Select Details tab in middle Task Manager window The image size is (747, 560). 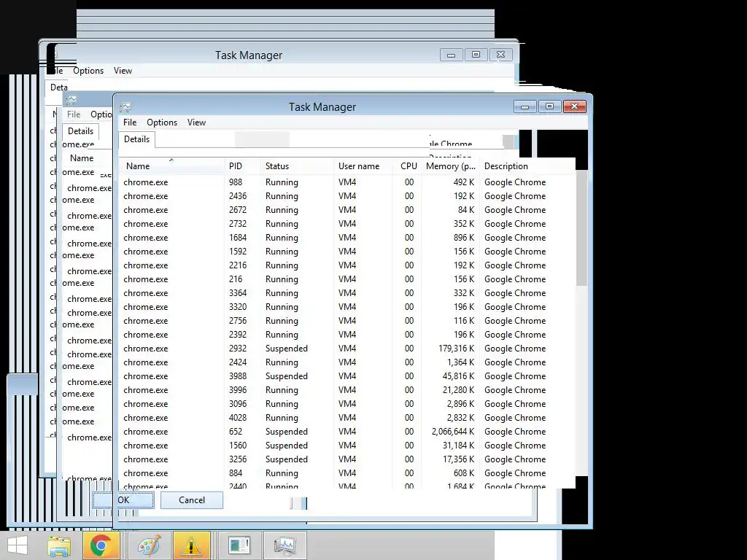(80, 131)
